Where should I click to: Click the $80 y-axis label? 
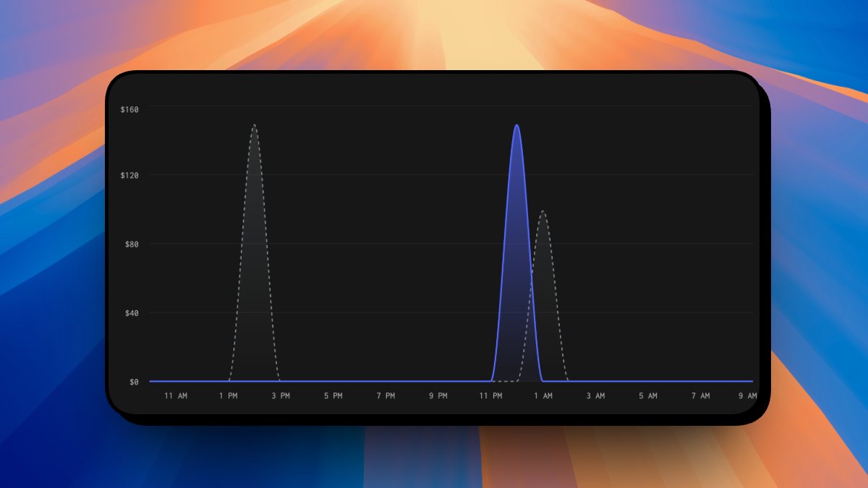132,244
